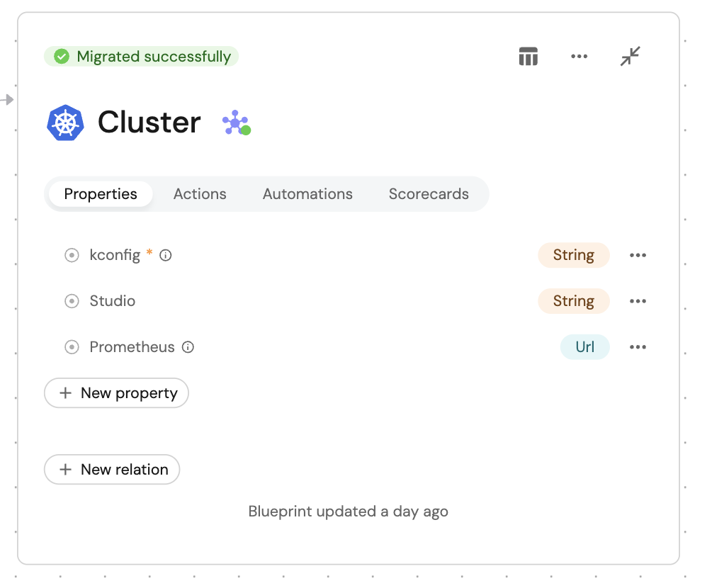Open the table view icon

tap(528, 57)
